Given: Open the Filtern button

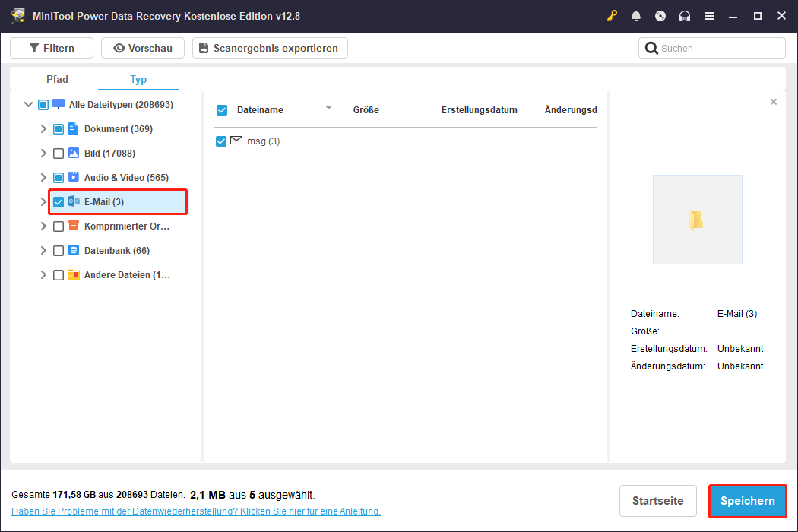Looking at the screenshot, I should click(52, 48).
